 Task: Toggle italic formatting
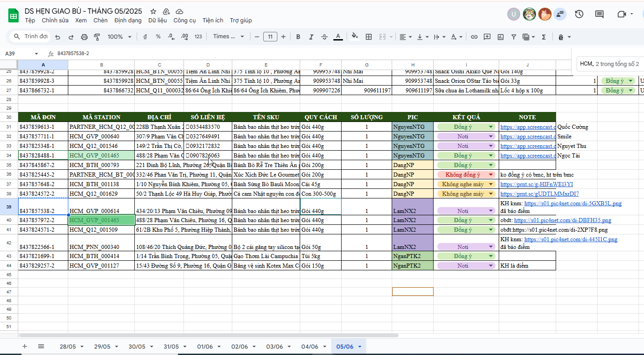[x=311, y=36]
